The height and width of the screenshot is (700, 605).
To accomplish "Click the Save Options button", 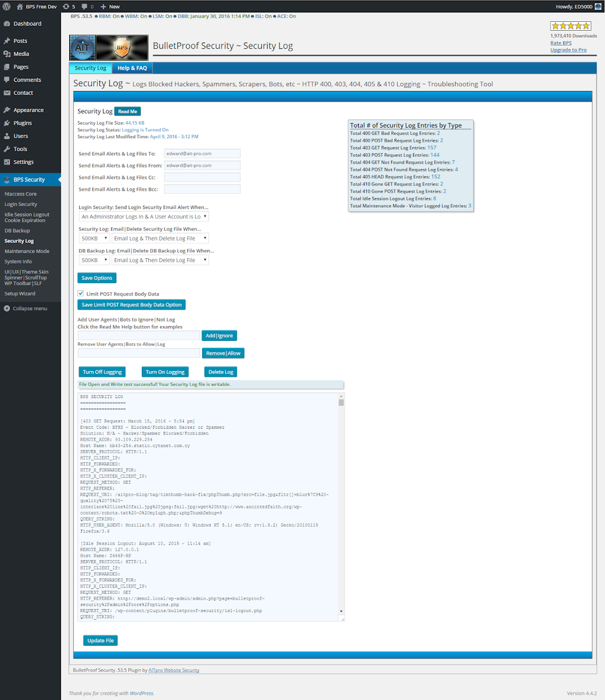I will [x=97, y=278].
